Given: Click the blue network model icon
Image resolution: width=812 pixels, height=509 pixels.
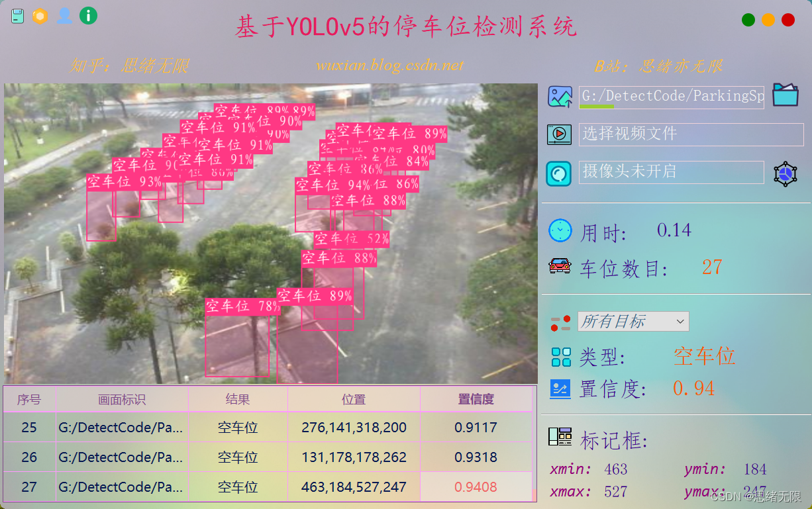Looking at the screenshot, I should (786, 173).
